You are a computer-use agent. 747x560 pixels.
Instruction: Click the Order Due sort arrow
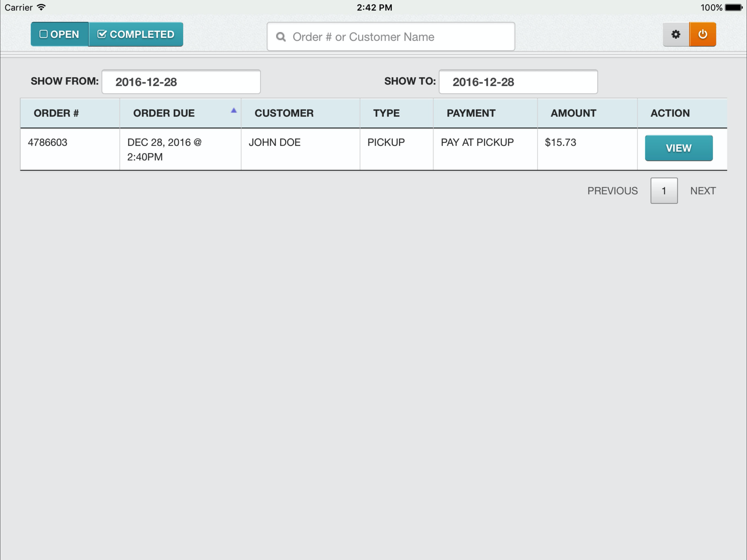tap(234, 110)
